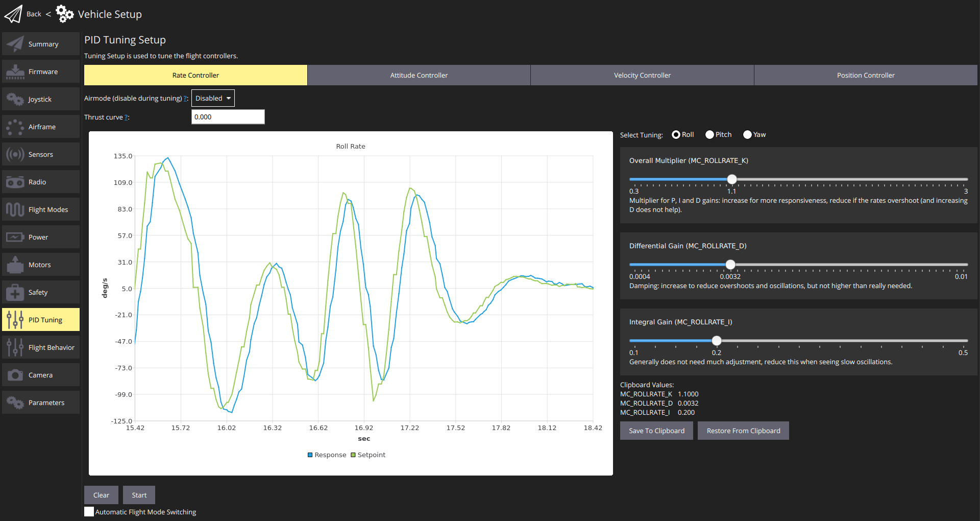Select the Firmware setup icon

tap(41, 71)
